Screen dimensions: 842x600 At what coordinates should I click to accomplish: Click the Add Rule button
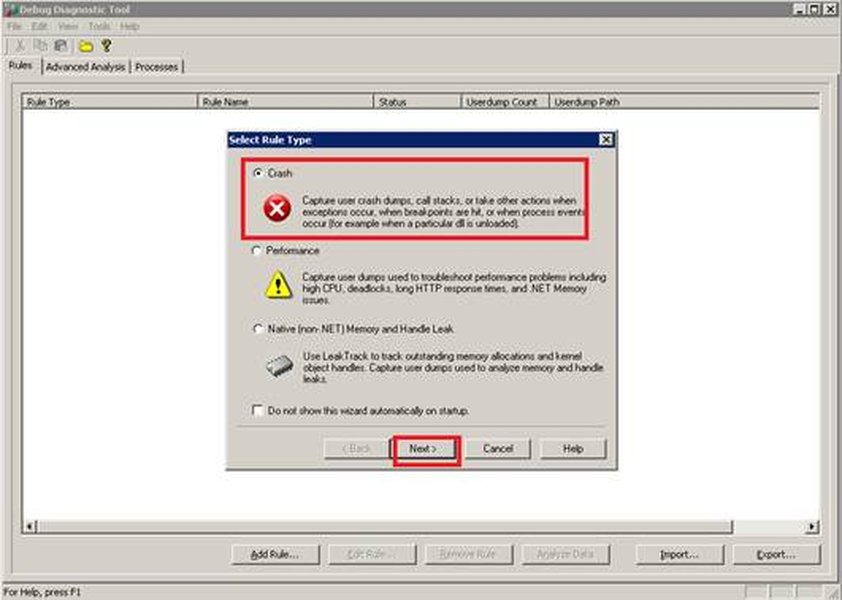(x=275, y=554)
